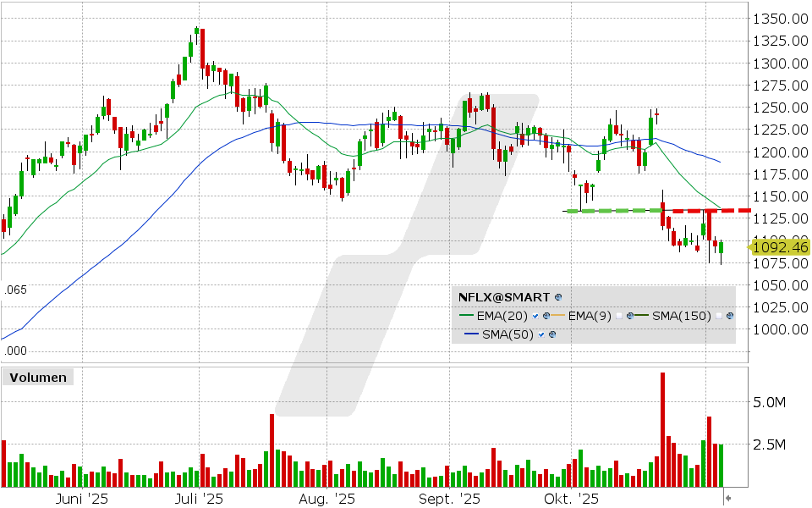Image resolution: width=812 pixels, height=508 pixels.
Task: Open settings icon next to EMA(20)
Action: pos(546,317)
